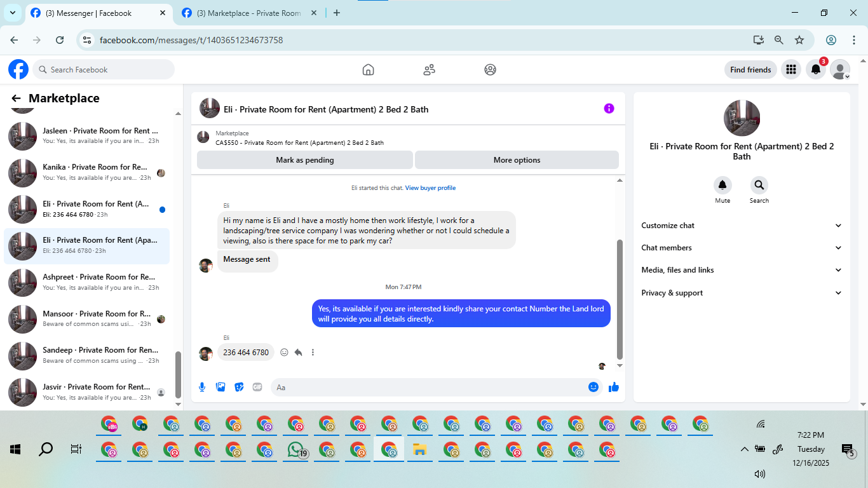Reload the page
The image size is (868, 488).
(60, 40)
